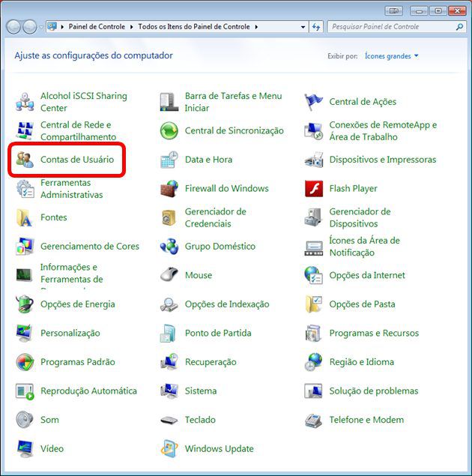Click the Barra de Tarefas e Menu Iniciar icon
This screenshot has width=472, height=476.
[x=169, y=102]
